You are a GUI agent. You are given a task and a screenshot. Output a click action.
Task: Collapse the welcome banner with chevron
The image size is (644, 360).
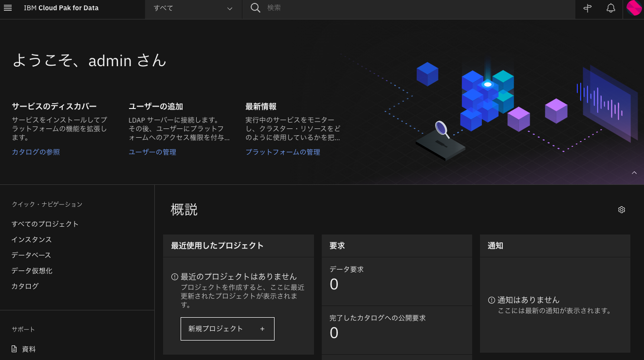634,173
